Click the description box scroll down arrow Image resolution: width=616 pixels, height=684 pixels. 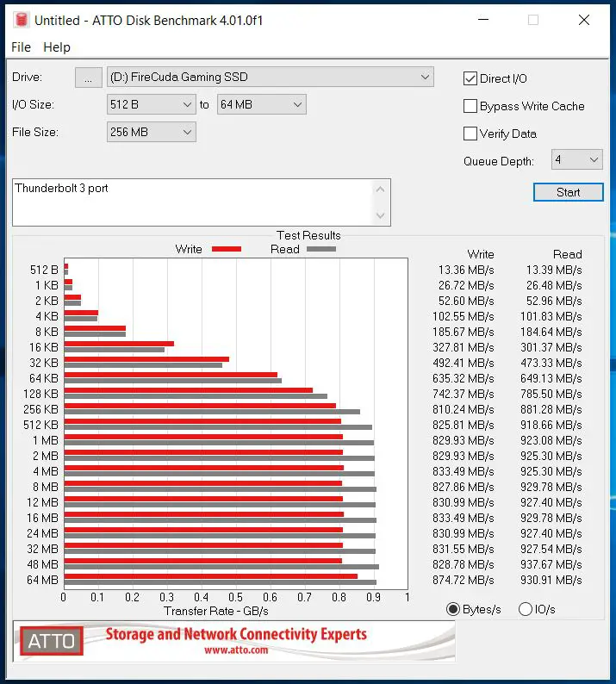tap(381, 215)
